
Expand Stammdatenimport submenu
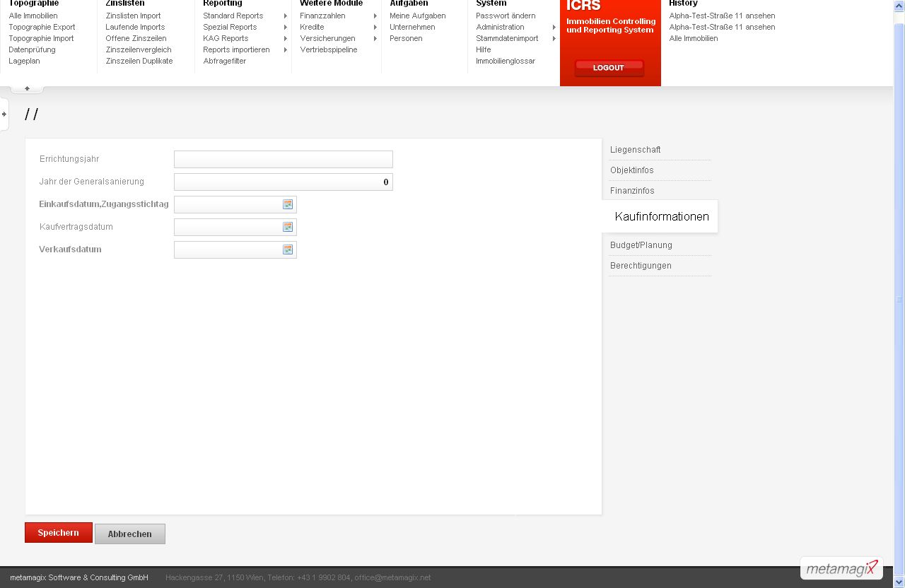[x=554, y=38]
